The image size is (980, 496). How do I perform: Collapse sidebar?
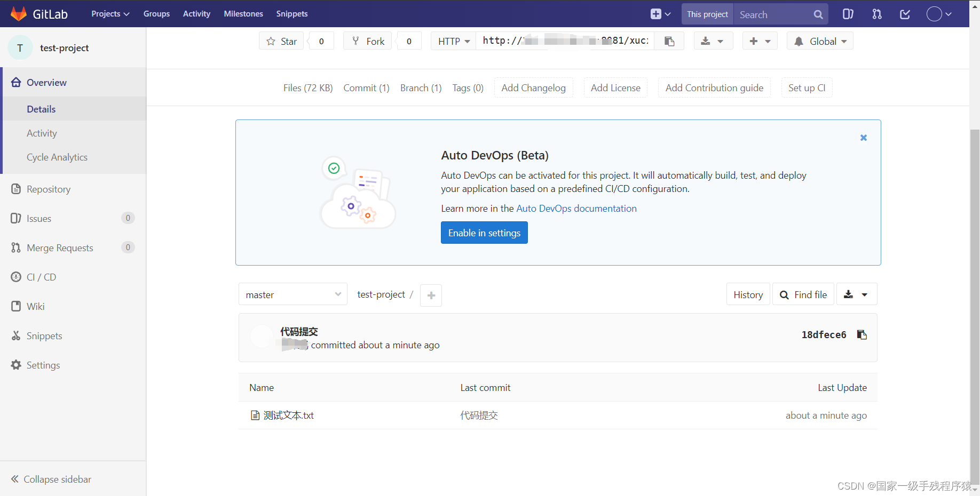tap(73, 479)
